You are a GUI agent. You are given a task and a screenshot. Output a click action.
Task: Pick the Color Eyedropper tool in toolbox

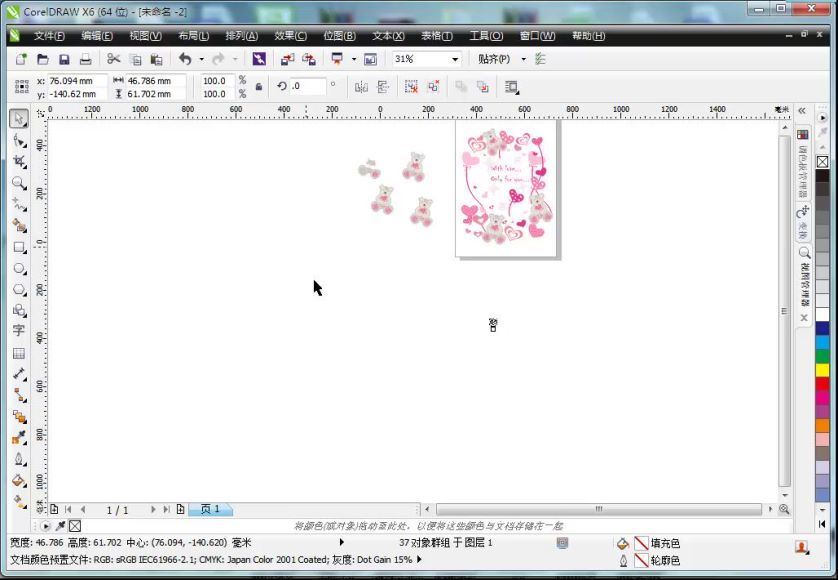coord(19,438)
